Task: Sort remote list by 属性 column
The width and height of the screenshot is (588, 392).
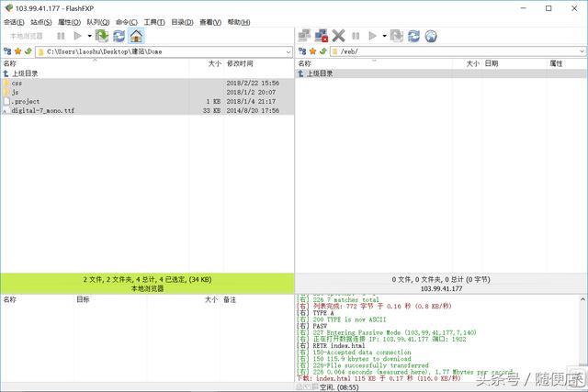Action: [566, 63]
